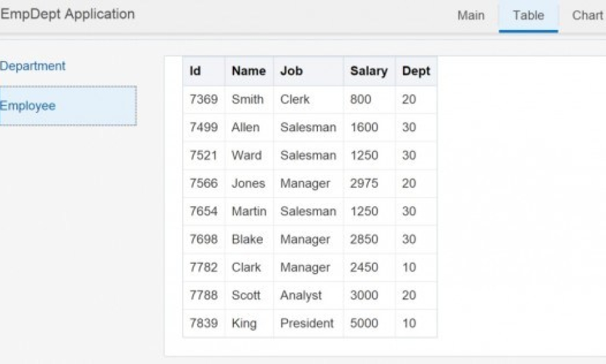Select Employee in the sidebar
Image resolution: width=606 pixels, height=364 pixels.
28,106
